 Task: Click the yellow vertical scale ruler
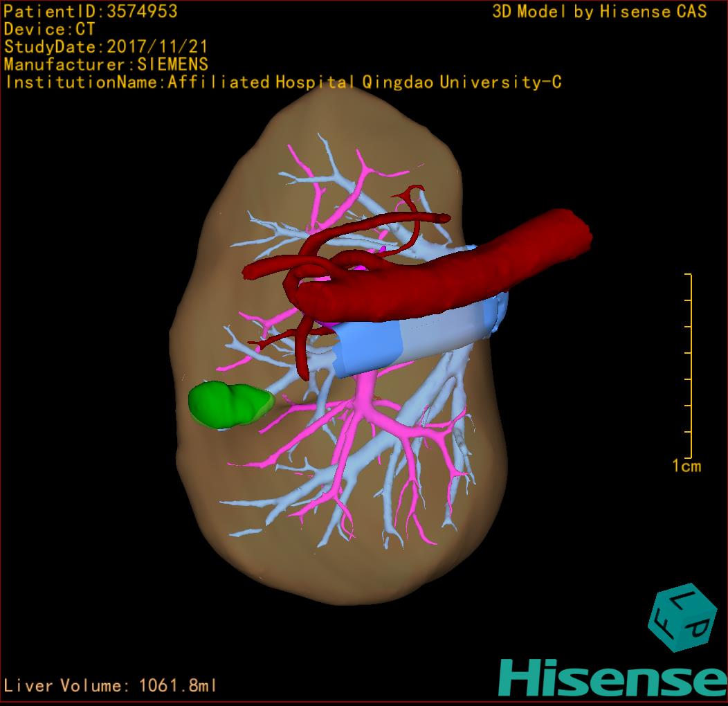(x=689, y=366)
